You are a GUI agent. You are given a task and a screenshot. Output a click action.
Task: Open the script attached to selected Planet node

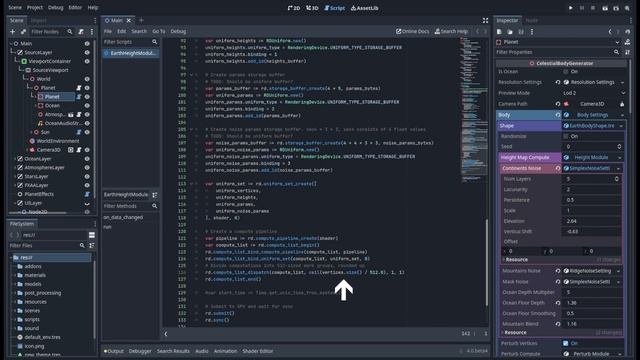[79, 97]
